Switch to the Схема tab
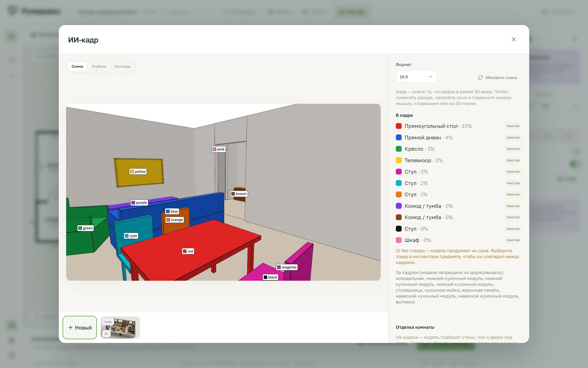588x368 pixels. [77, 67]
